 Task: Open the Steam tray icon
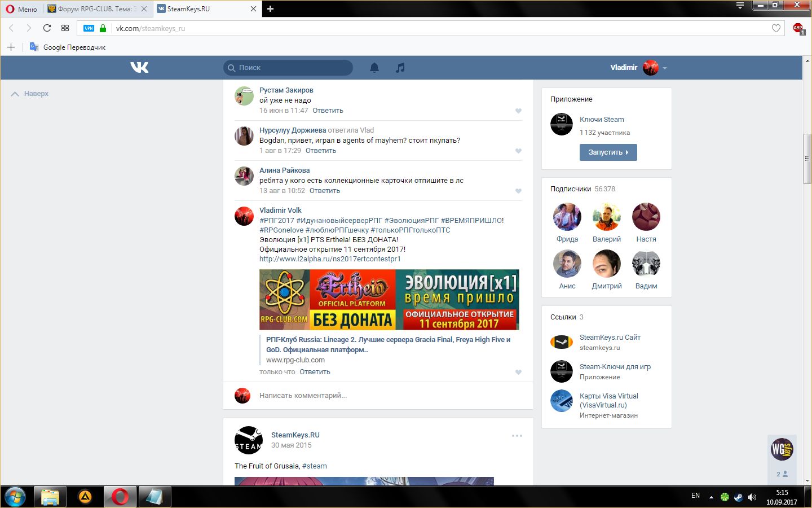click(738, 497)
